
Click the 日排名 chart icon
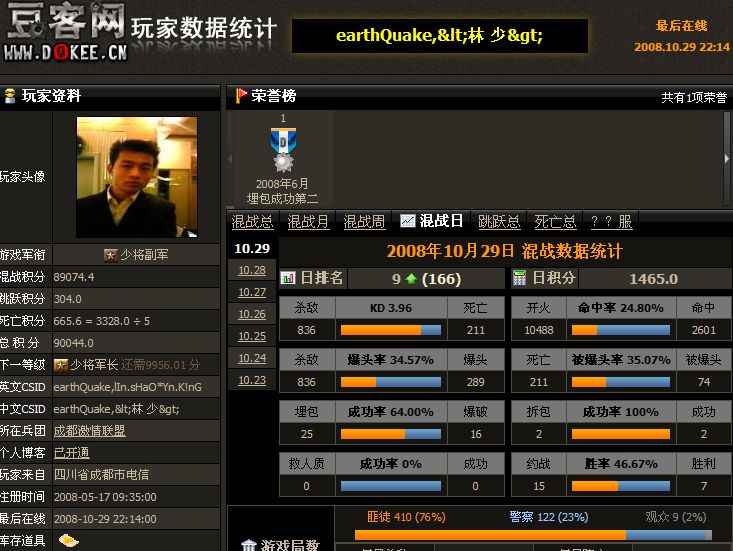(x=288, y=278)
